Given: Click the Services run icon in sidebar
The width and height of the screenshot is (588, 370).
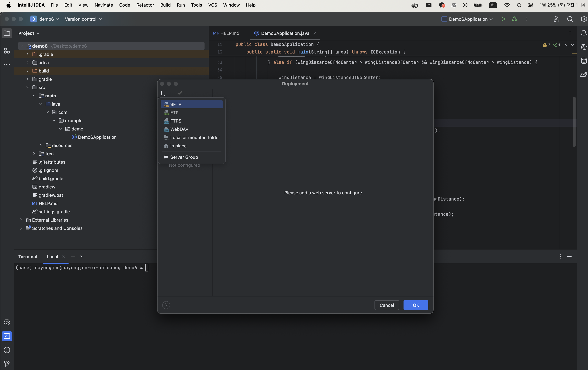Looking at the screenshot, I should 7,322.
